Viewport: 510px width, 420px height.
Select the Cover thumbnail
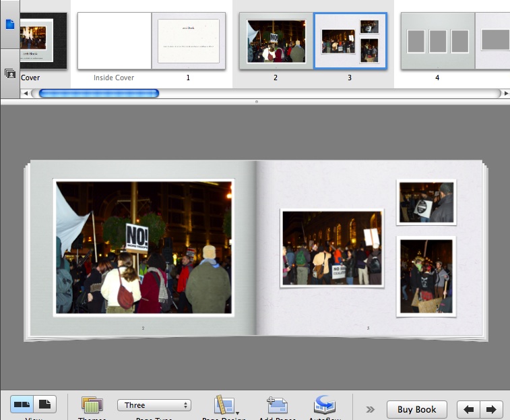[43, 40]
